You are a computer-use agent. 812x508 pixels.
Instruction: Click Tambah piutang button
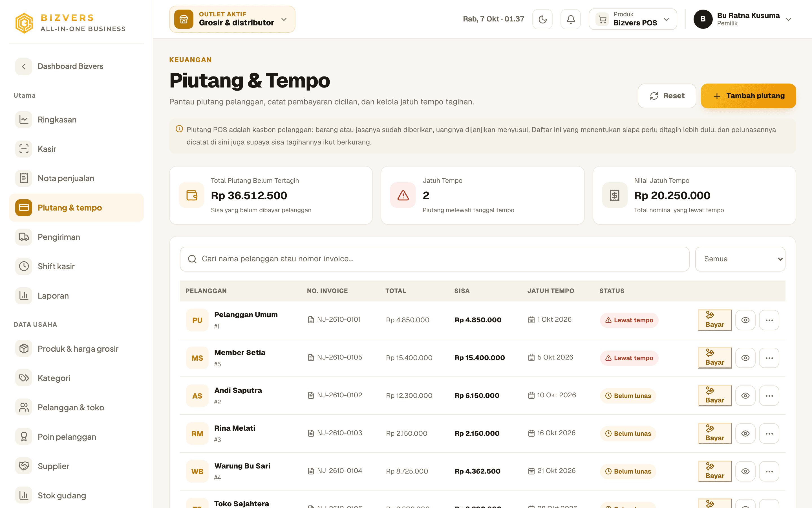click(x=748, y=96)
